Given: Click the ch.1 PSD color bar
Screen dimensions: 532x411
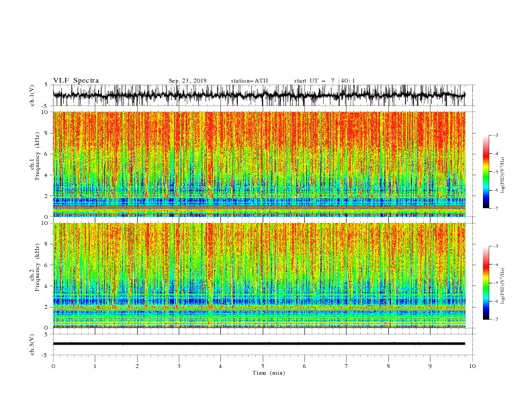Looking at the screenshot, I should (x=486, y=172).
